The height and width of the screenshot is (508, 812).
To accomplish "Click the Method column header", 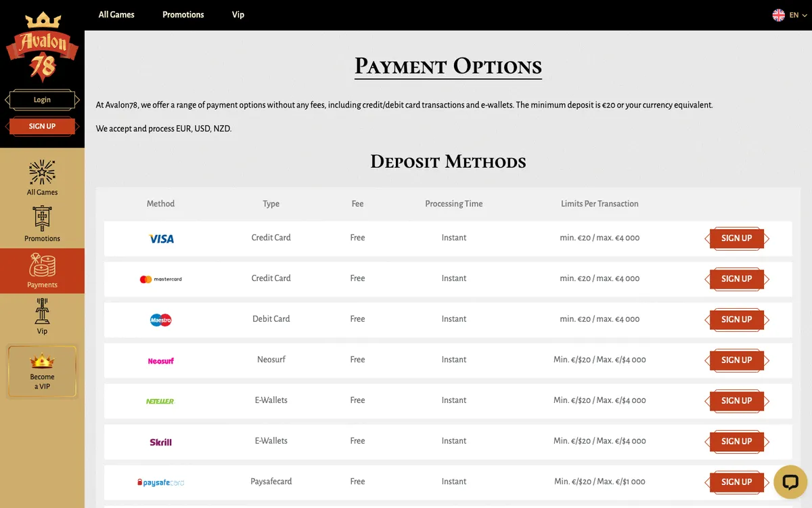I will [x=160, y=203].
